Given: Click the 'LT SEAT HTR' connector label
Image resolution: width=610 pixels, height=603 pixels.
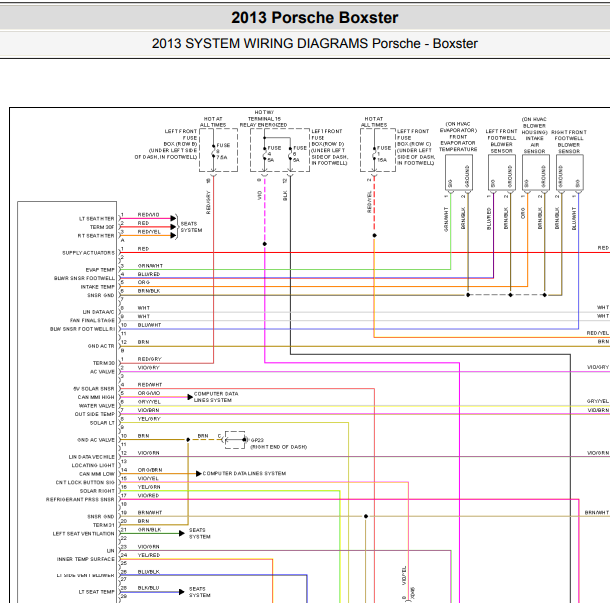Looking at the screenshot, I should (96, 219).
